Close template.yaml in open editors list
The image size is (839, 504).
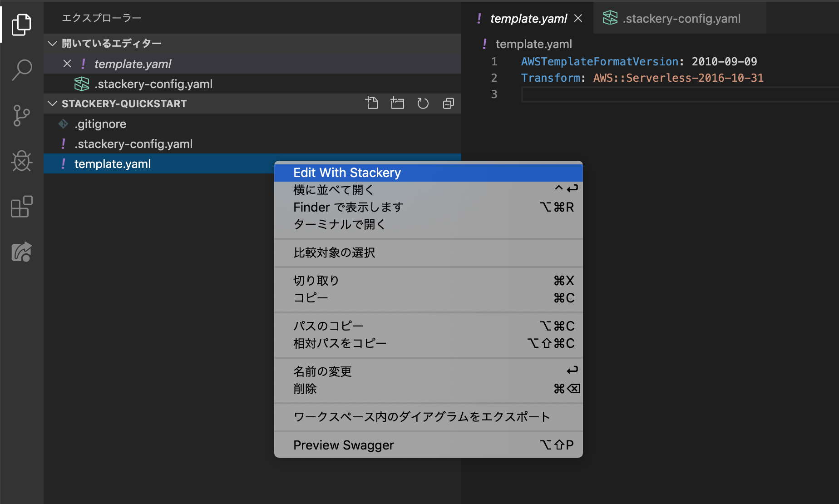(67, 64)
